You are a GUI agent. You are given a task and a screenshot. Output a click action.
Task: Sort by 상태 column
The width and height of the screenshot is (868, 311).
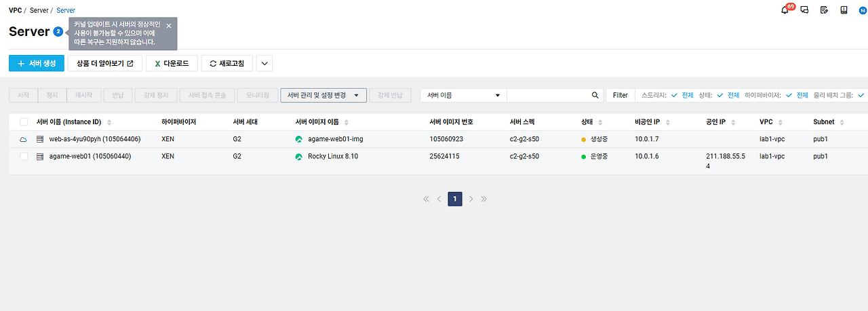pos(601,122)
